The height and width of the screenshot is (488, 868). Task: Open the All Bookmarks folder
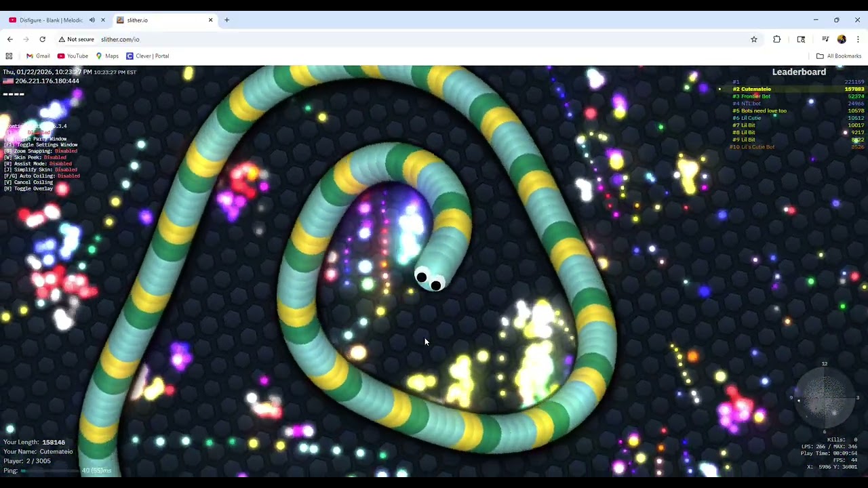tap(839, 56)
